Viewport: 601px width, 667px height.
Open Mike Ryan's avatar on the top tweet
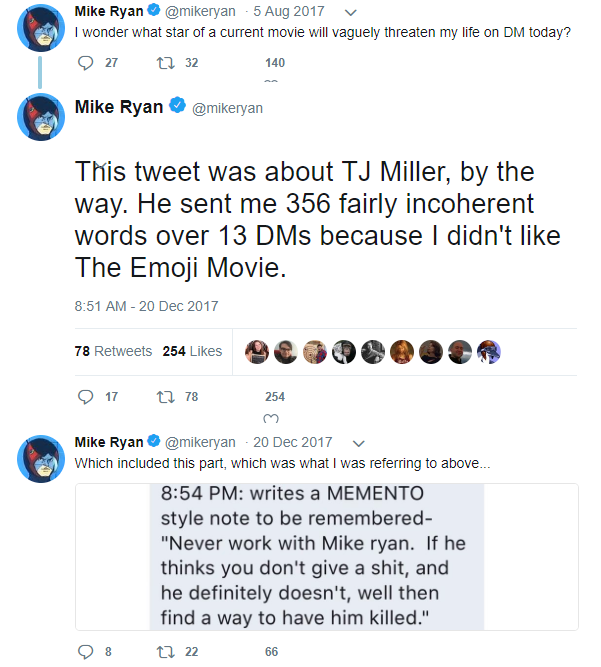tap(41, 28)
